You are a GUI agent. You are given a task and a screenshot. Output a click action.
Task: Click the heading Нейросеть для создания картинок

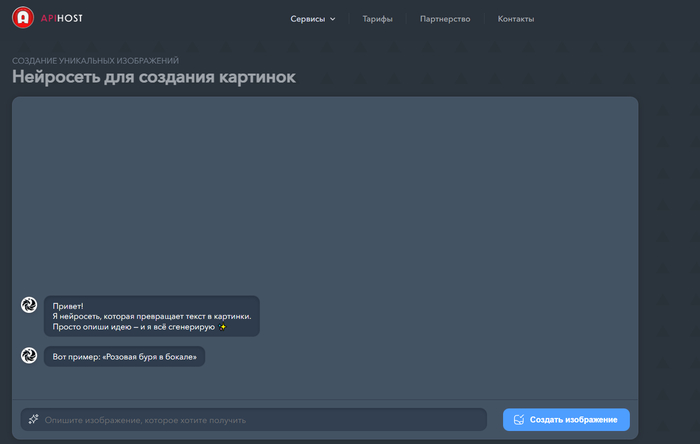(x=154, y=77)
